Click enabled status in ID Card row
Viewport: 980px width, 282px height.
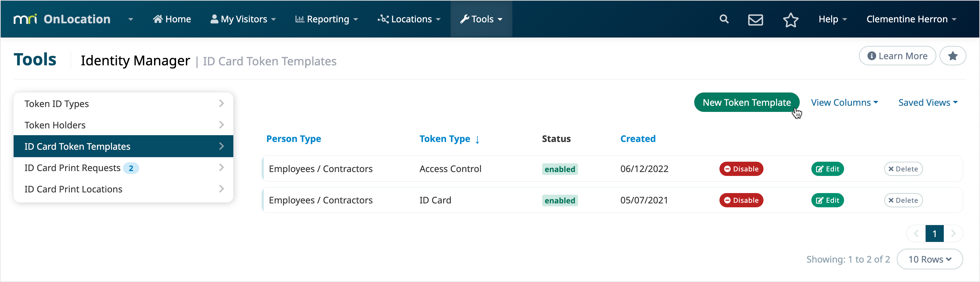click(x=560, y=201)
